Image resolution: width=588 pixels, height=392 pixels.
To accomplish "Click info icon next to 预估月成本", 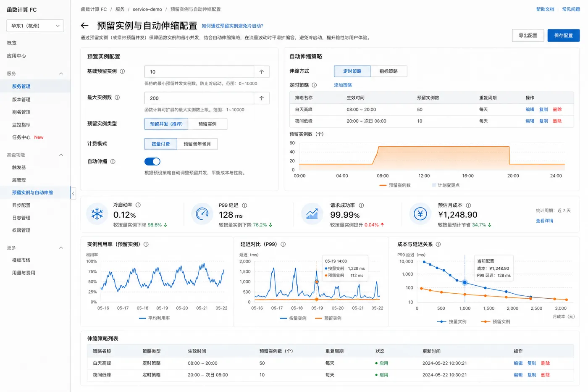I will 468,205.
